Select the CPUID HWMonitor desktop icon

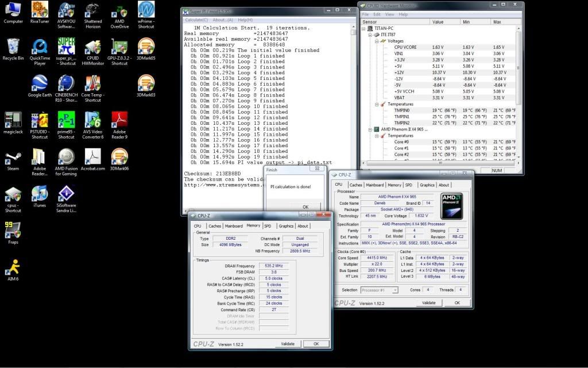[x=92, y=52]
